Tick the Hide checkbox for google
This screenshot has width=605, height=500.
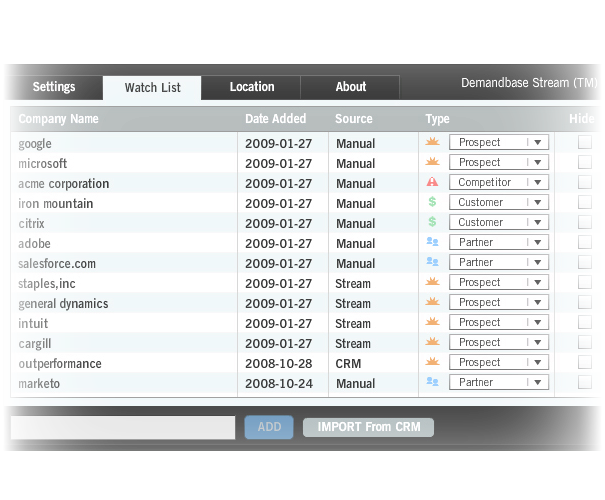pos(585,142)
